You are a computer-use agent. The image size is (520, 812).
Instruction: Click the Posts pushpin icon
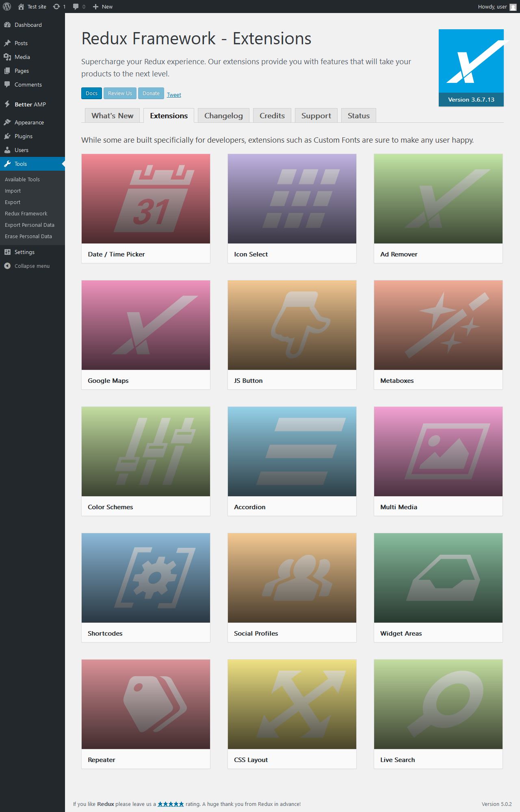[x=7, y=43]
